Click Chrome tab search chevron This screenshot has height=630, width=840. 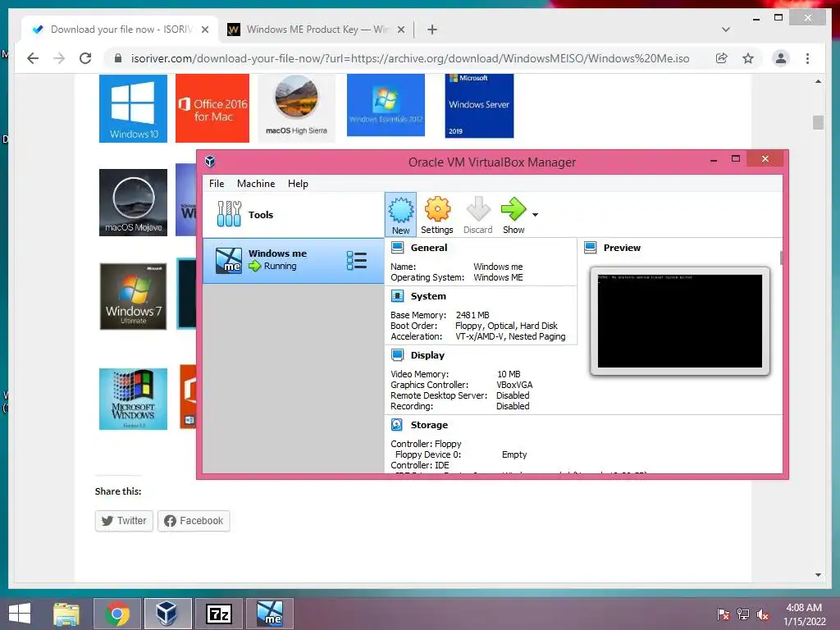coord(725,30)
